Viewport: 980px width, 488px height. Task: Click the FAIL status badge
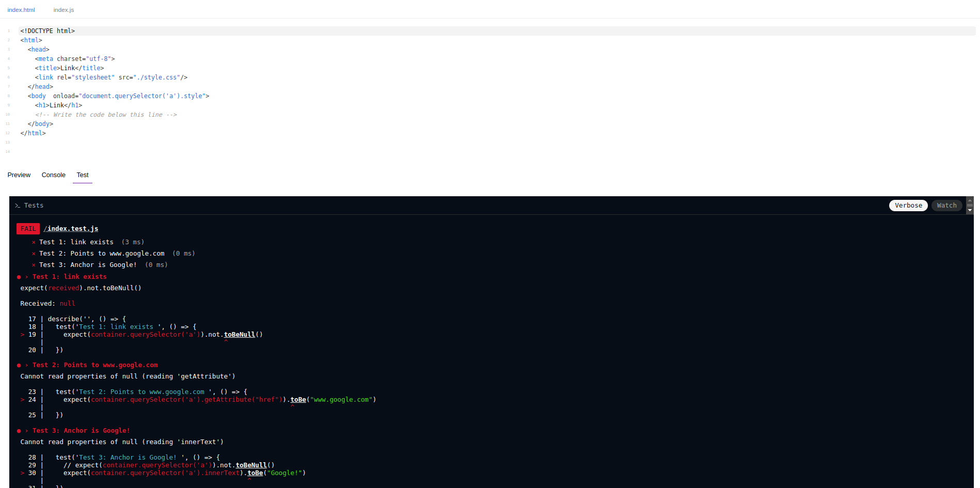pos(28,228)
